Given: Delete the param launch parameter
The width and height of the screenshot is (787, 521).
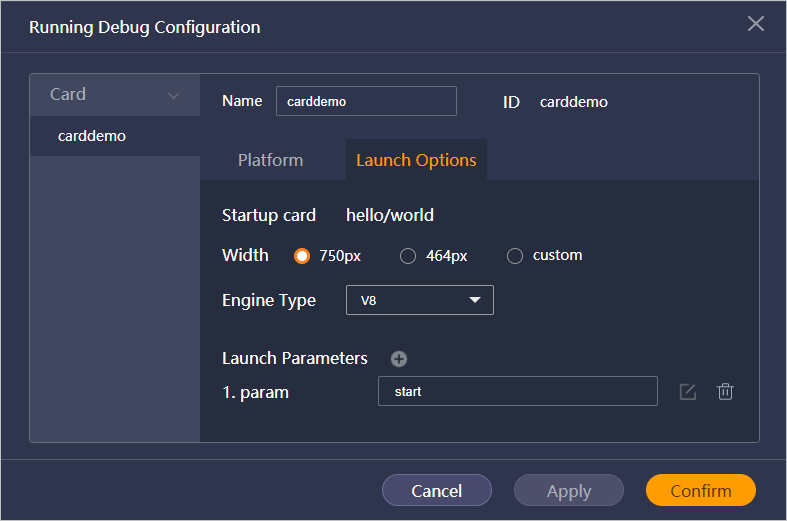Looking at the screenshot, I should point(725,392).
